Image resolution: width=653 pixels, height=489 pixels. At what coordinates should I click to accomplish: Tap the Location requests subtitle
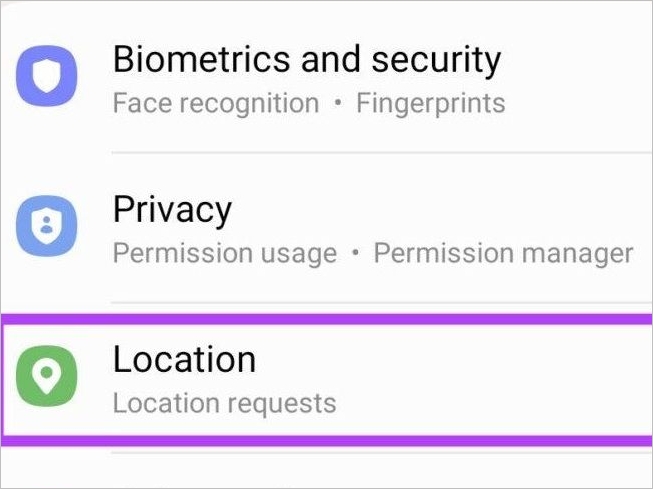(x=224, y=404)
